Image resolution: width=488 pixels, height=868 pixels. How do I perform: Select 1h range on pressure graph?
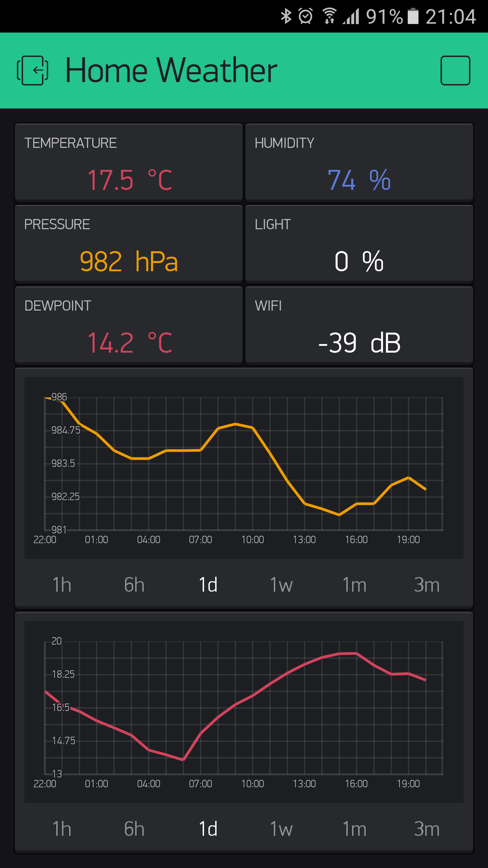[x=62, y=585]
